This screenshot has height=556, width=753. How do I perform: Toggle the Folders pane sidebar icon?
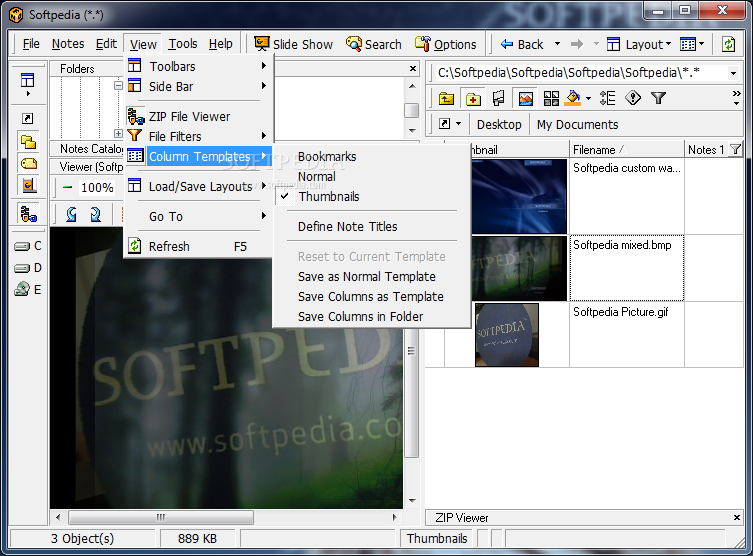[x=28, y=142]
